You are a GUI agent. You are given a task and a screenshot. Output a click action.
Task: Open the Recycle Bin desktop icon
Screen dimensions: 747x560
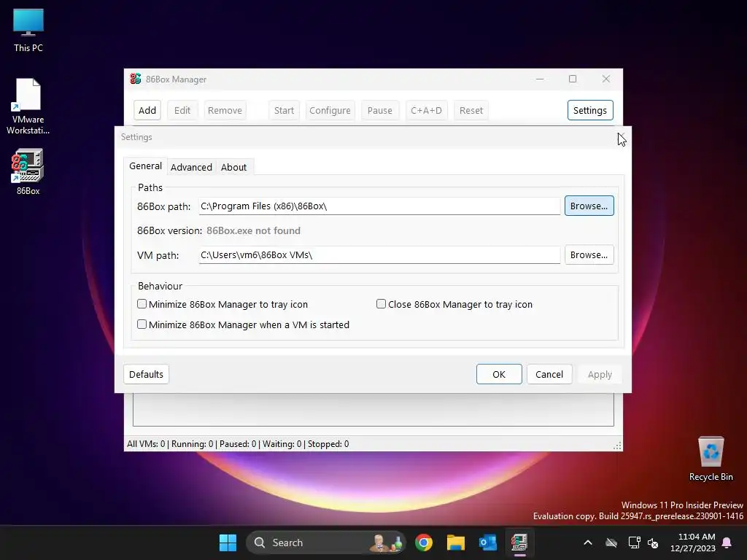click(711, 459)
